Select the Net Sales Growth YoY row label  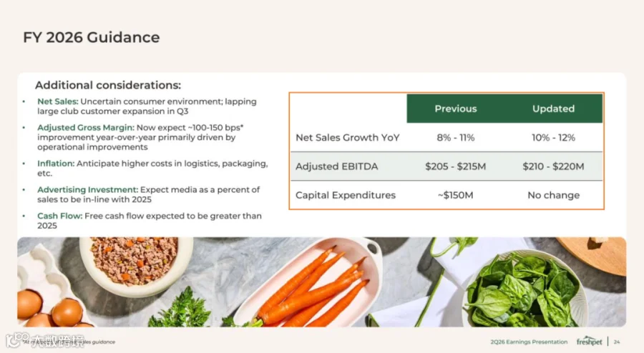(x=348, y=138)
